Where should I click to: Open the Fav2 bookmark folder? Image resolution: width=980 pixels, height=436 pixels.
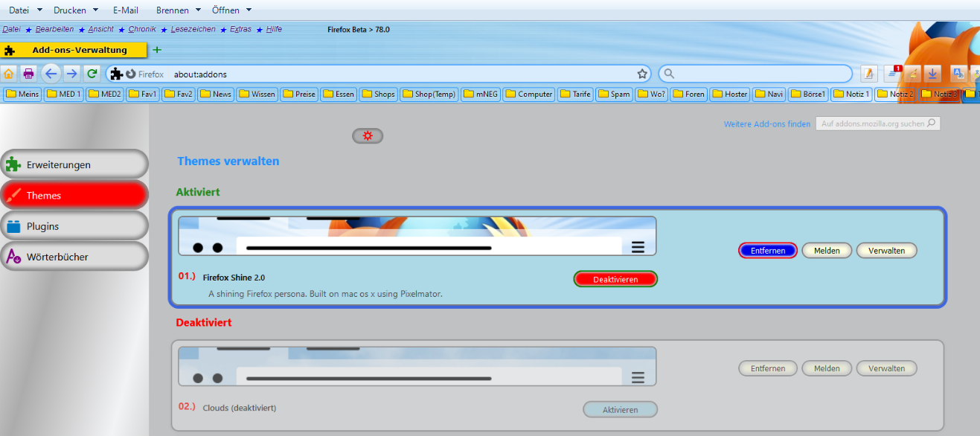[x=179, y=94]
